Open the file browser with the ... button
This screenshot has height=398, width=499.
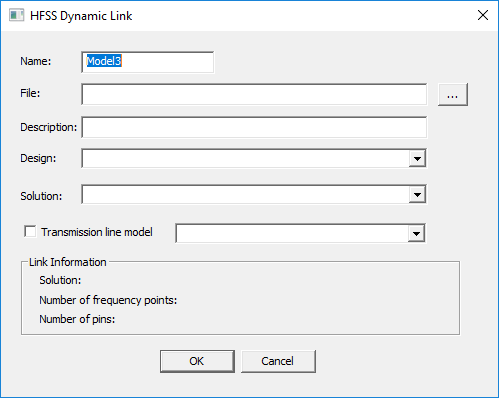(x=453, y=95)
